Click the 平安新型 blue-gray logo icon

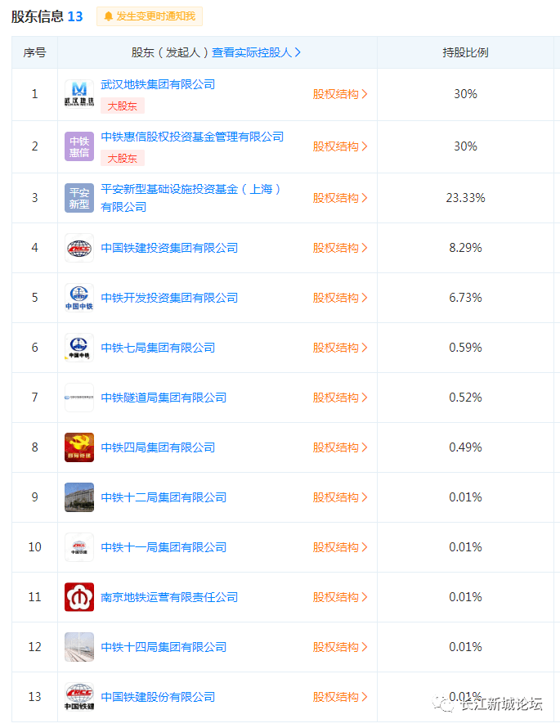pos(78,198)
